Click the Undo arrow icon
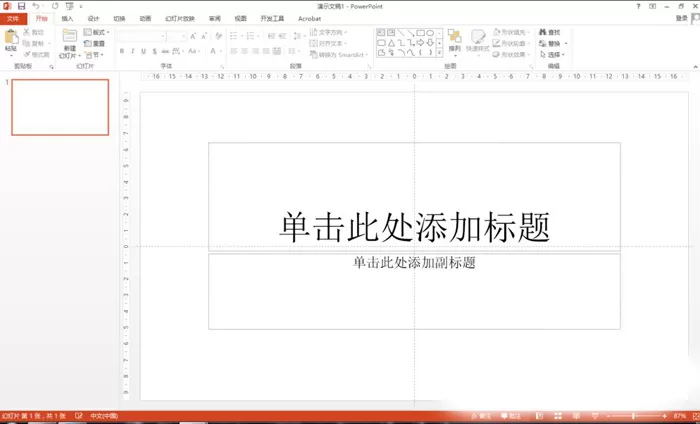The width and height of the screenshot is (700, 424). (36, 6)
